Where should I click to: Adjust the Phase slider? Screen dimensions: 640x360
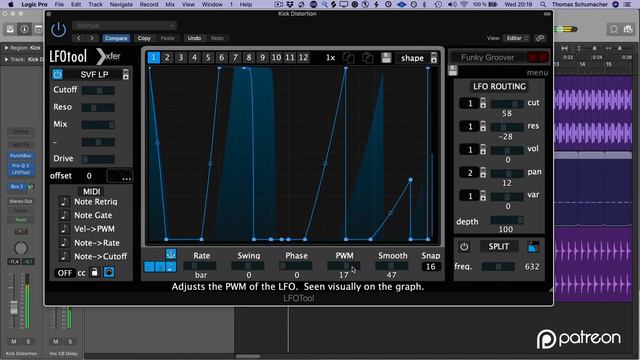coord(296,266)
